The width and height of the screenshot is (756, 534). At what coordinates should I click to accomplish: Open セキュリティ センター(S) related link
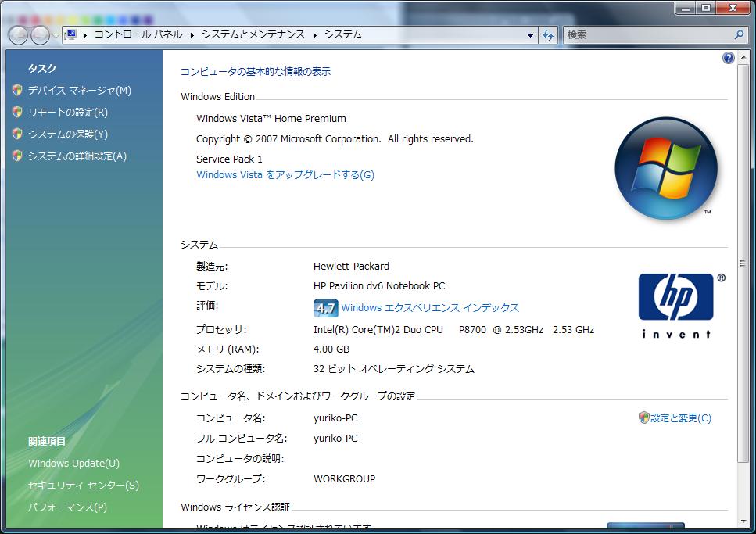pyautogui.click(x=84, y=486)
